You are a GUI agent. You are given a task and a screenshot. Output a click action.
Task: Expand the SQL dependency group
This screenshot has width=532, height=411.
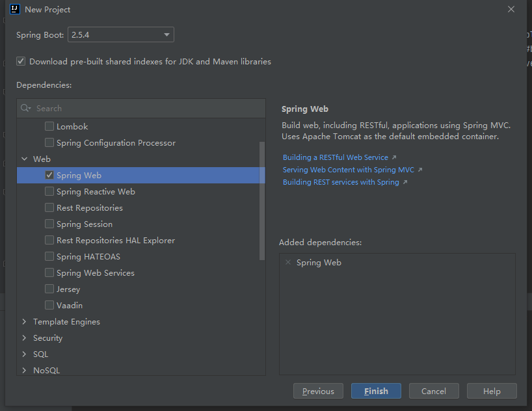click(25, 354)
